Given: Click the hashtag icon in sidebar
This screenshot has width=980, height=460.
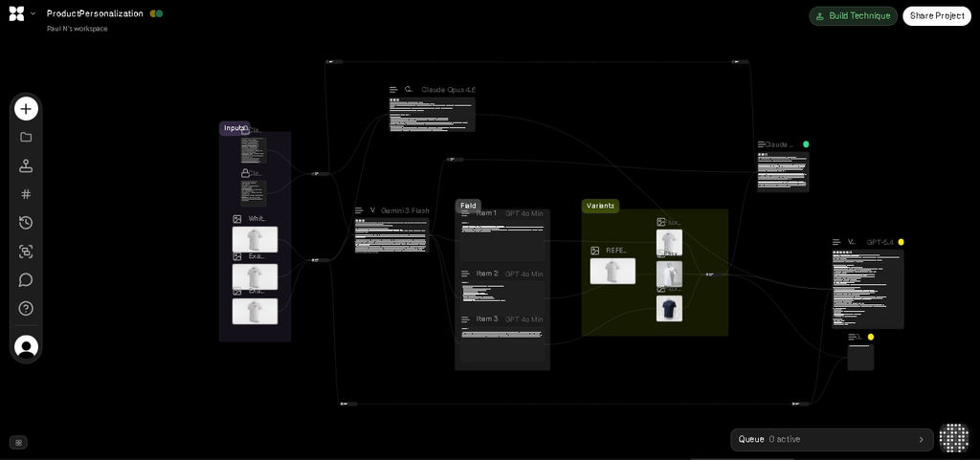Looking at the screenshot, I should point(26,194).
